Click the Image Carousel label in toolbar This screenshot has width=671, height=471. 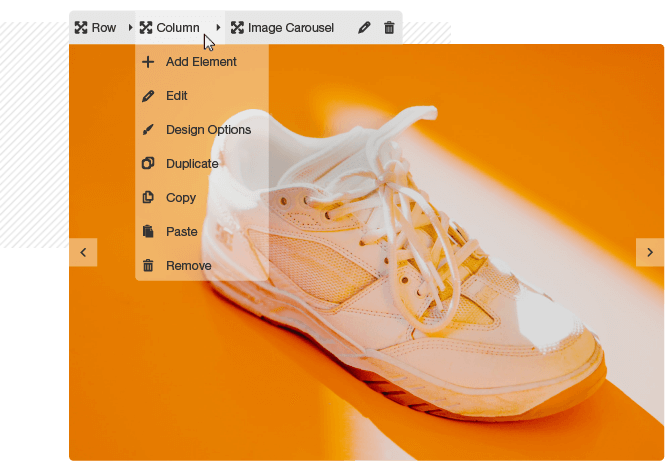tap(291, 28)
